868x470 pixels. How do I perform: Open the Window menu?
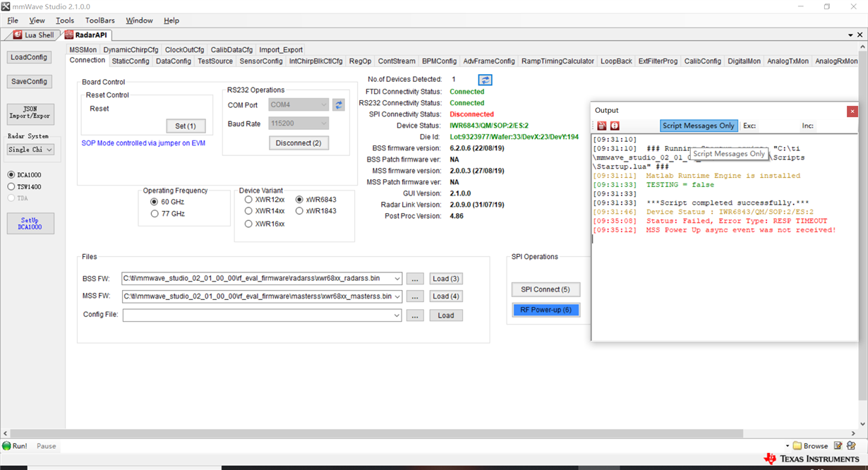[139, 20]
